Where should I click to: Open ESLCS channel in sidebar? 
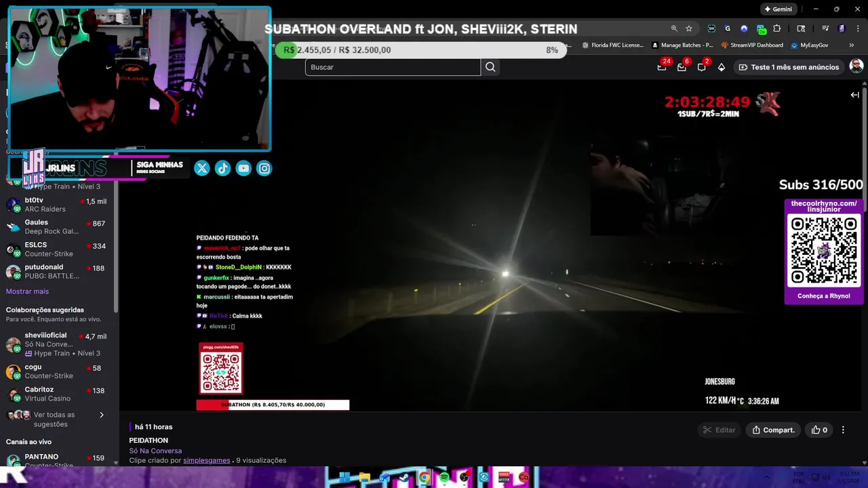(x=58, y=249)
